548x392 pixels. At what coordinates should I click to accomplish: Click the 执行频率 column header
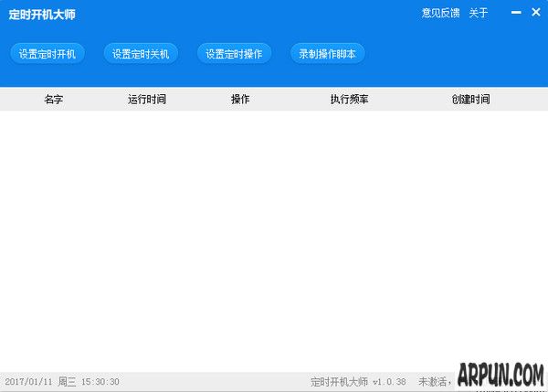pos(349,100)
